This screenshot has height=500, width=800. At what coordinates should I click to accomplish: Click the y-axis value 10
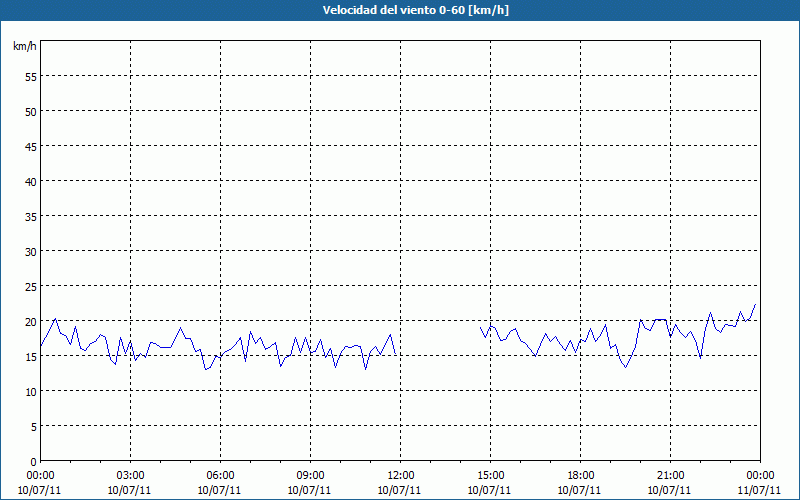(31, 391)
